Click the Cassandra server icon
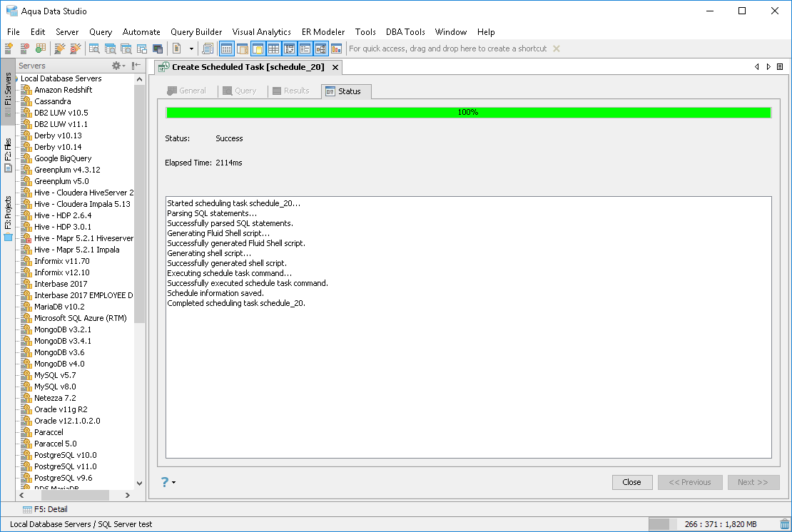This screenshot has height=532, width=792. [26, 101]
